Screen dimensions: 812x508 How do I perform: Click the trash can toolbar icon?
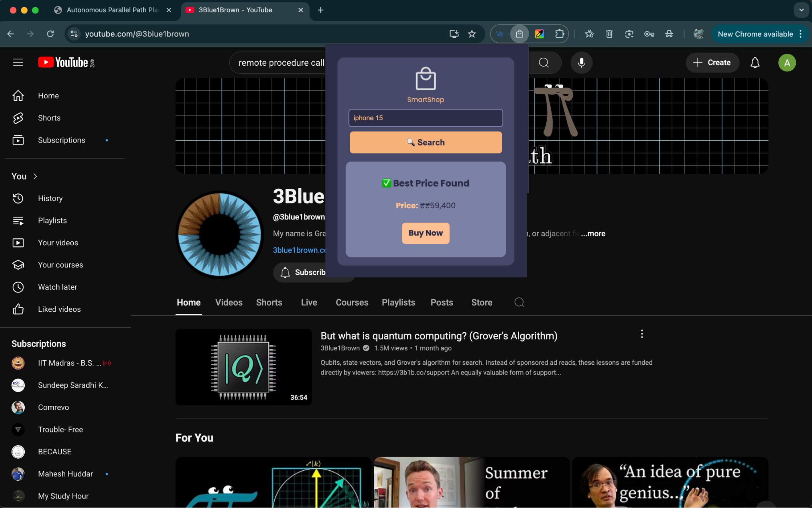pyautogui.click(x=609, y=34)
